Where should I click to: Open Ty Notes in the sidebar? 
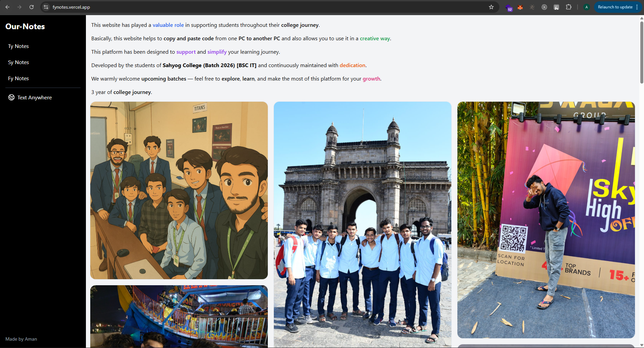click(43, 46)
